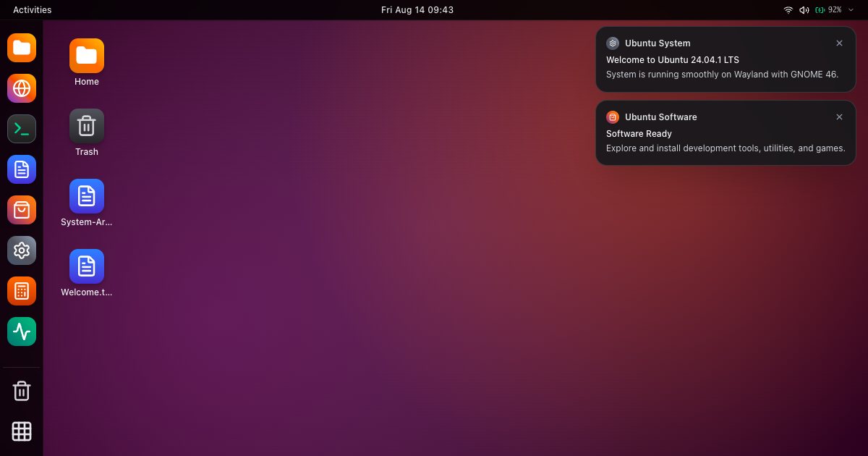
Task: Click text Explore and install development tools
Action: point(726,148)
